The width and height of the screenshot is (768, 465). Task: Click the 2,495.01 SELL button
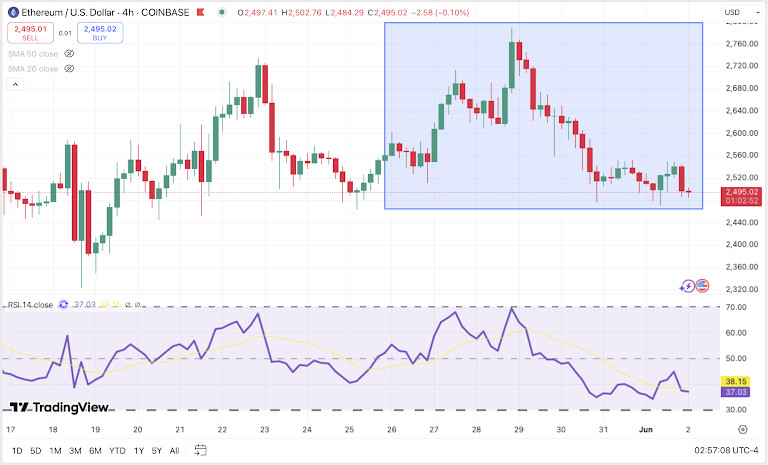point(30,33)
